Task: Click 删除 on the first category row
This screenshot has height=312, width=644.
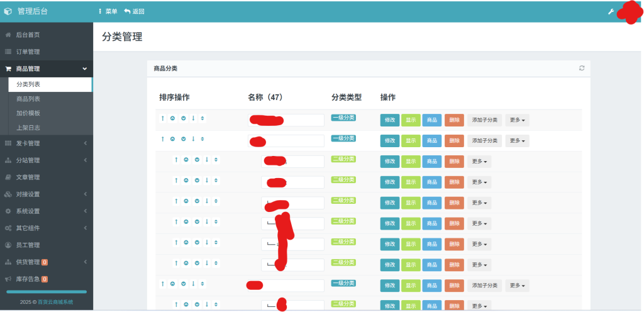Action: [x=454, y=120]
